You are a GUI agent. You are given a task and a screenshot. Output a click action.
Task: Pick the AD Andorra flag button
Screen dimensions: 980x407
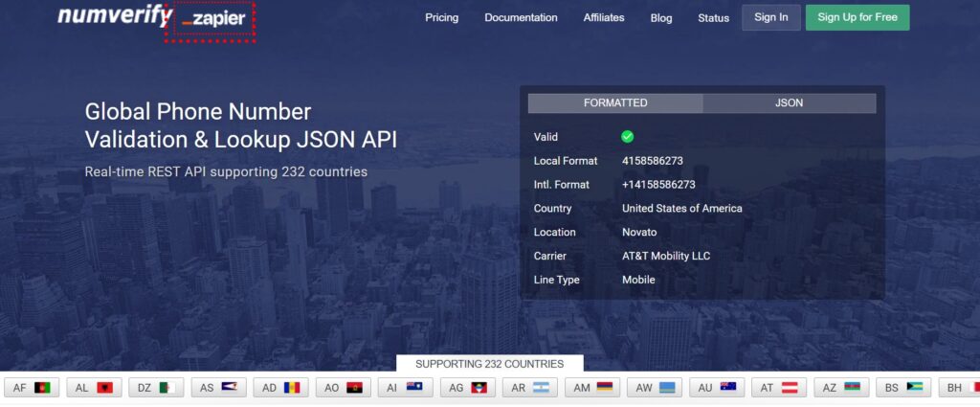[x=280, y=388]
